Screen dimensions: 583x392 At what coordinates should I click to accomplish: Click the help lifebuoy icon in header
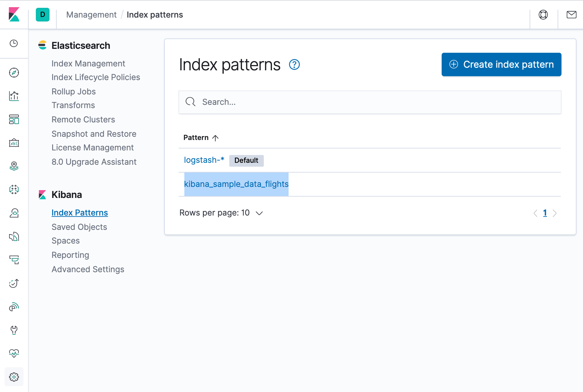543,15
